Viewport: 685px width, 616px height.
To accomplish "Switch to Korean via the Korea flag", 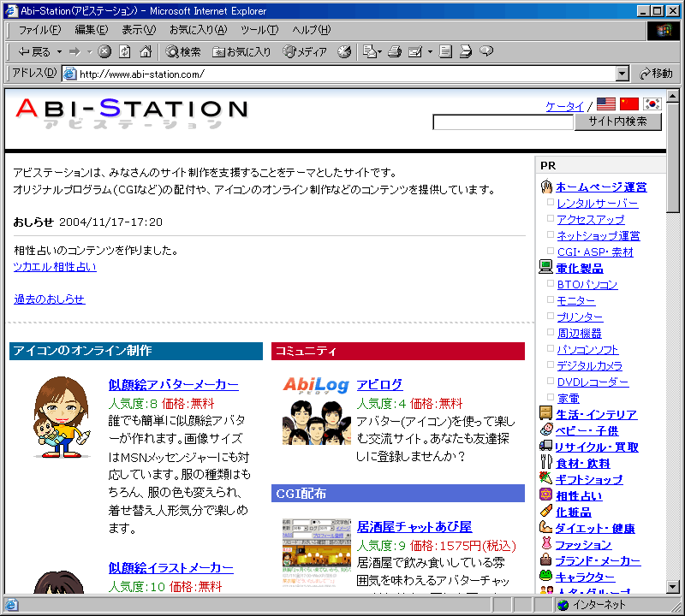I will click(652, 104).
